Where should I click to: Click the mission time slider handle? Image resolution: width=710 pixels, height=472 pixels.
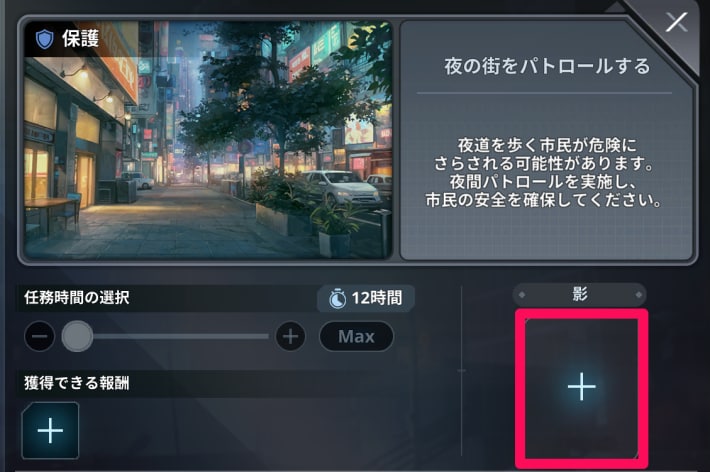click(77, 336)
